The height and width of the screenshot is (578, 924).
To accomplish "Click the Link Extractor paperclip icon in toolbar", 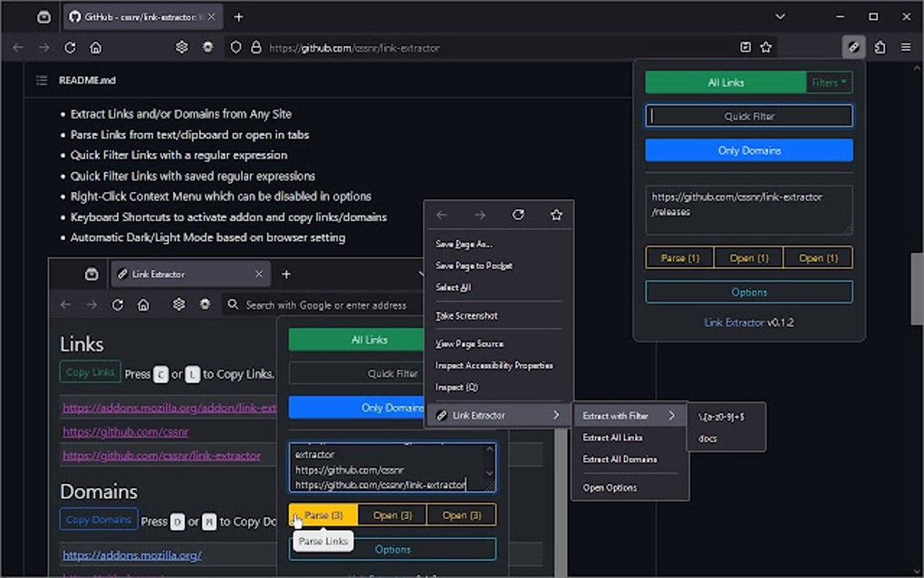I will [852, 47].
